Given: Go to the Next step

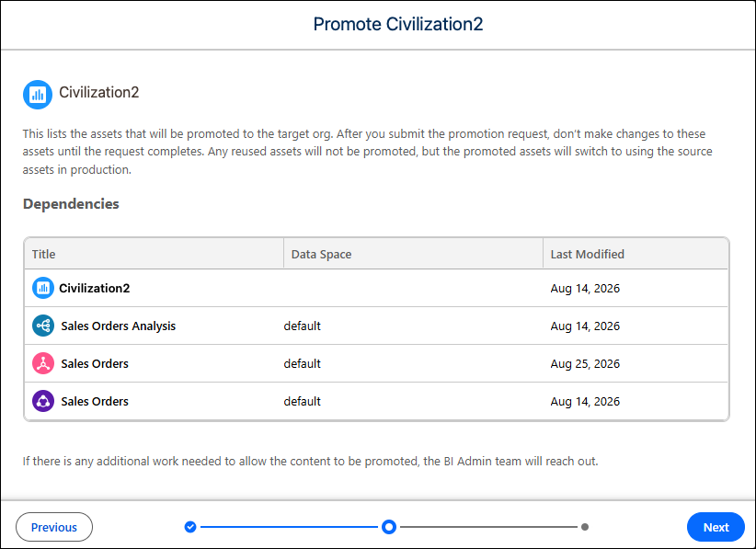Looking at the screenshot, I should 716,527.
